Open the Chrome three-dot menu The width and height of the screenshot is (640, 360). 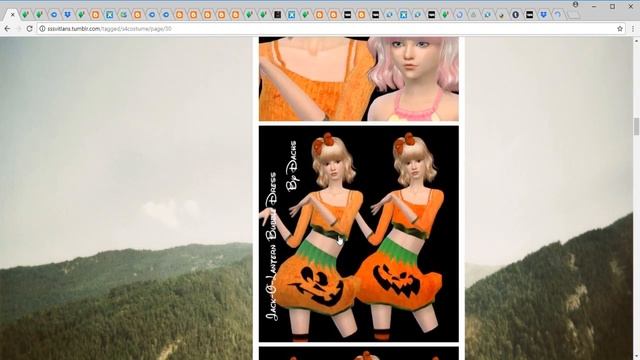click(633, 29)
